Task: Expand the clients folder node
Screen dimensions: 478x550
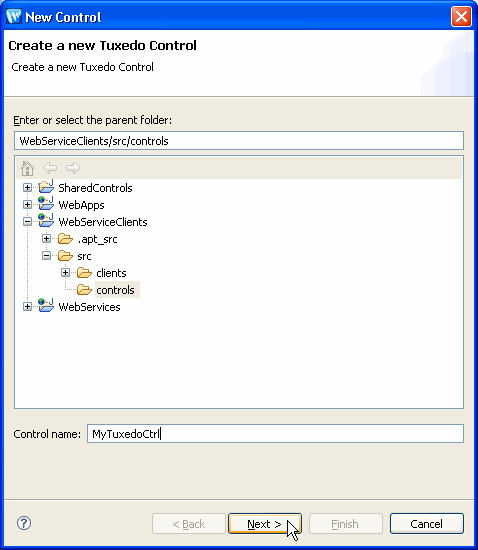Action: (x=65, y=273)
